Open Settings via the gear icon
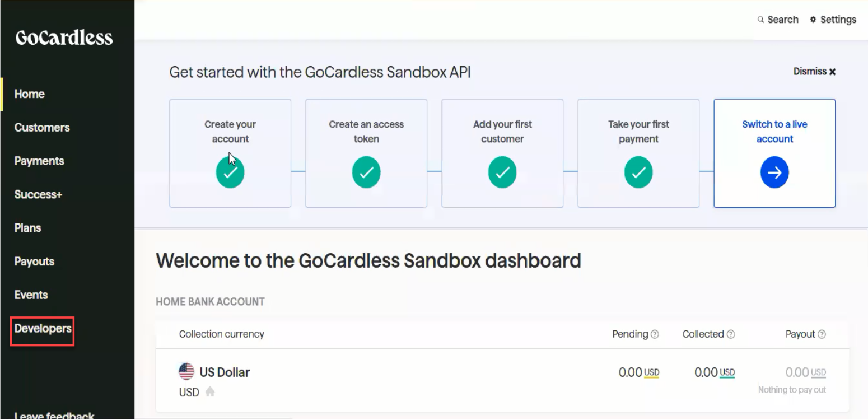 point(813,20)
